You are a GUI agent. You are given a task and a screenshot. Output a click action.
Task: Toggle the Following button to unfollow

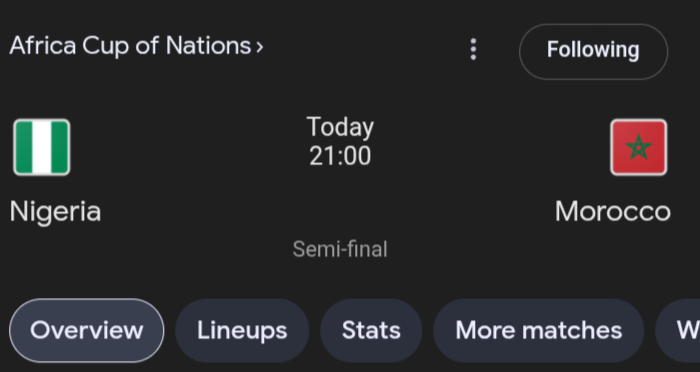pos(593,51)
